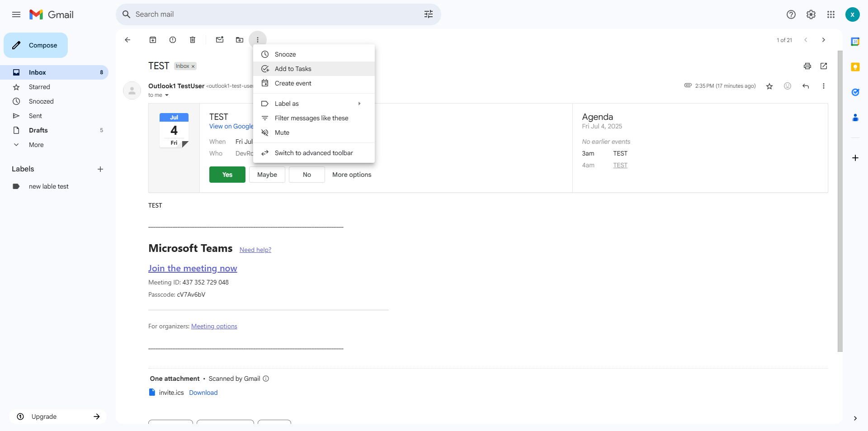Open the Support help icon
The image size is (868, 431).
pos(791,14)
